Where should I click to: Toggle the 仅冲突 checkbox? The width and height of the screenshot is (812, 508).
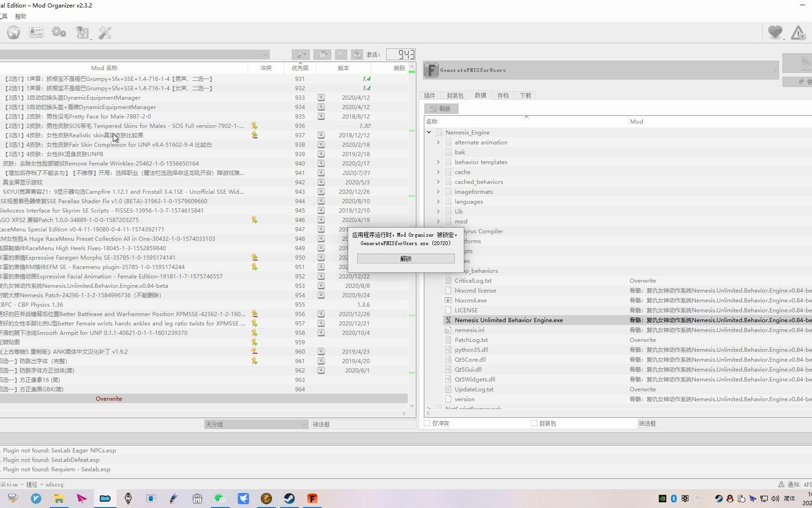click(427, 423)
